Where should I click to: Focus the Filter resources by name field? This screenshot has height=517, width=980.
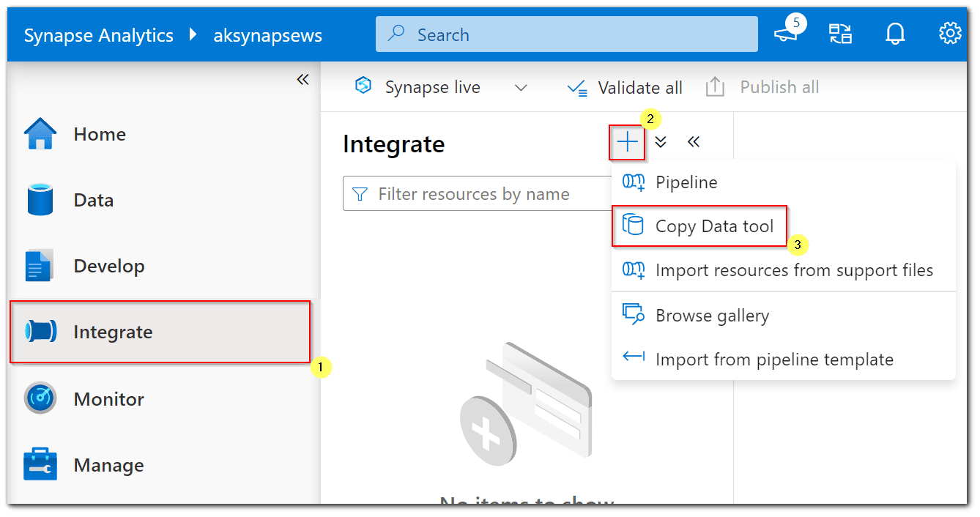click(477, 194)
